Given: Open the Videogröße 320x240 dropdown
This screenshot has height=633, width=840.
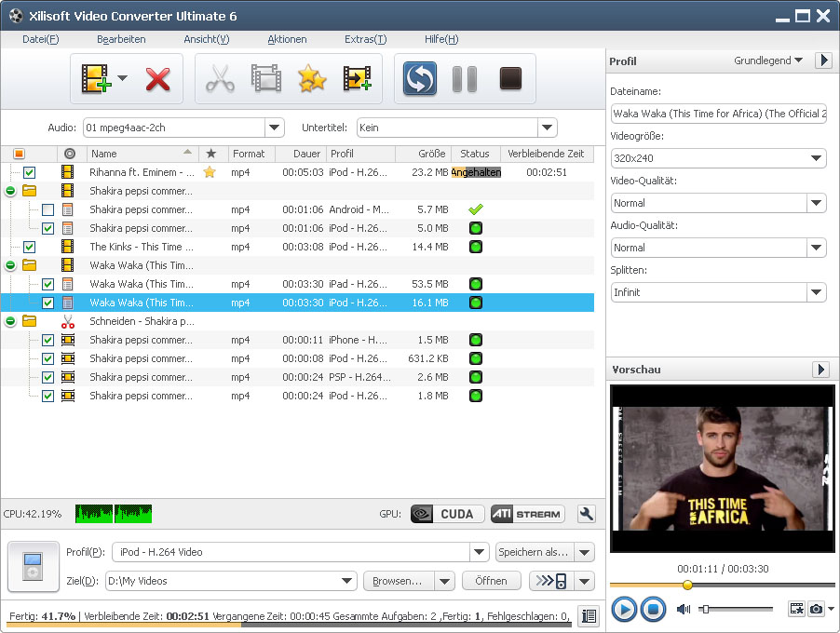Looking at the screenshot, I should point(816,158).
